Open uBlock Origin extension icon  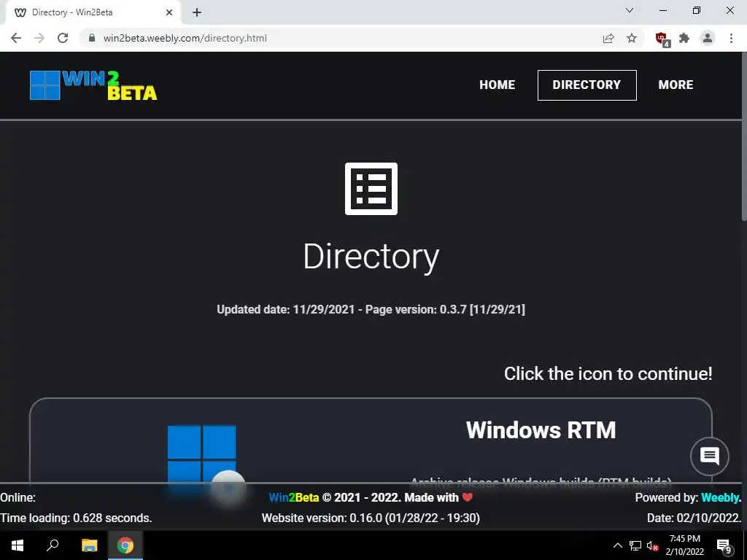click(662, 39)
